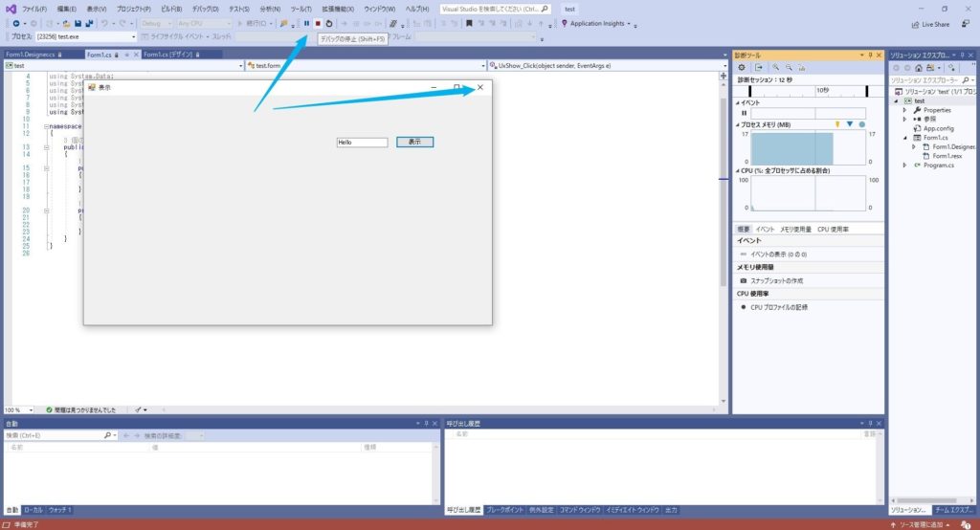Screen dimensions: 980x530
Task: Click the output/export icon in Diagnostic Tools
Action: tap(759, 68)
